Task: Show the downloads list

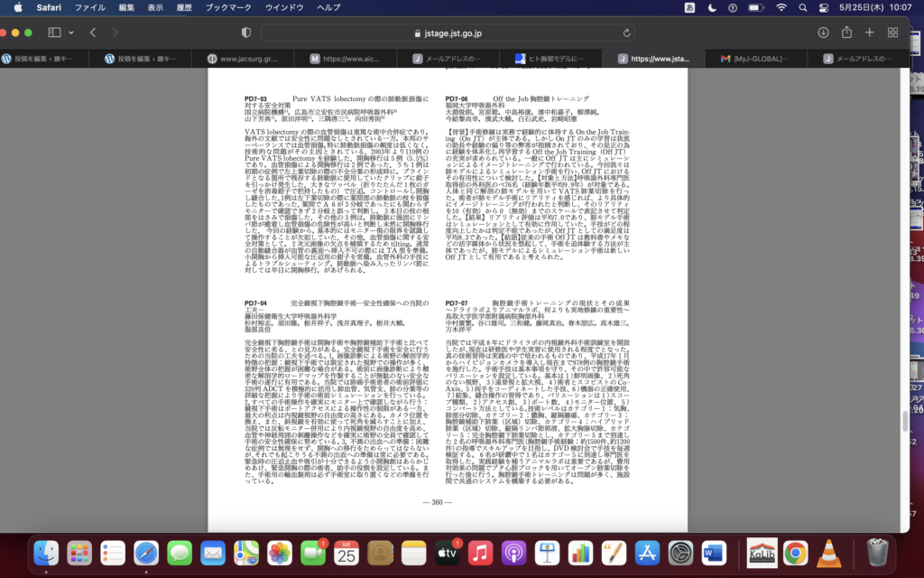Action: (x=823, y=33)
